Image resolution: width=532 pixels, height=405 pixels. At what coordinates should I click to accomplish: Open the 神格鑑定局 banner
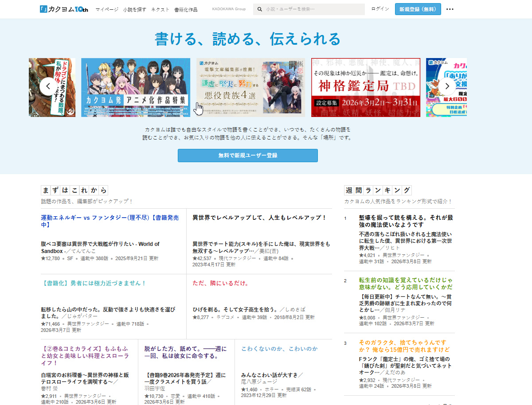tap(365, 87)
